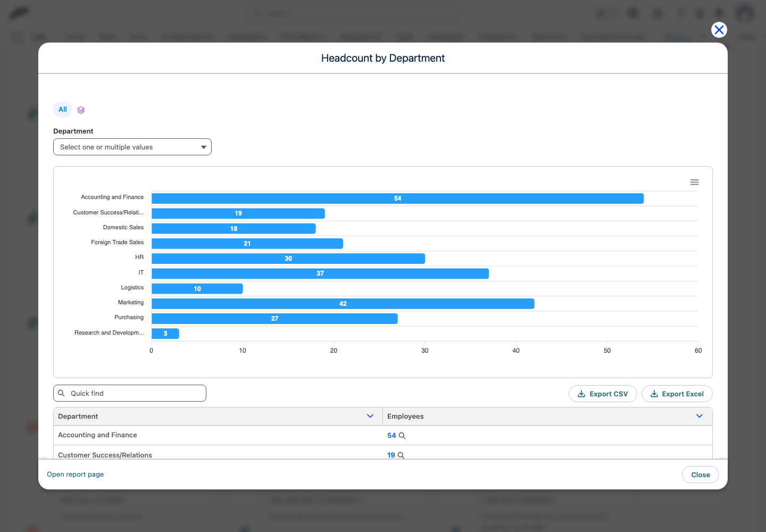
Task: Select the HR bar showing 30
Action: click(x=288, y=259)
